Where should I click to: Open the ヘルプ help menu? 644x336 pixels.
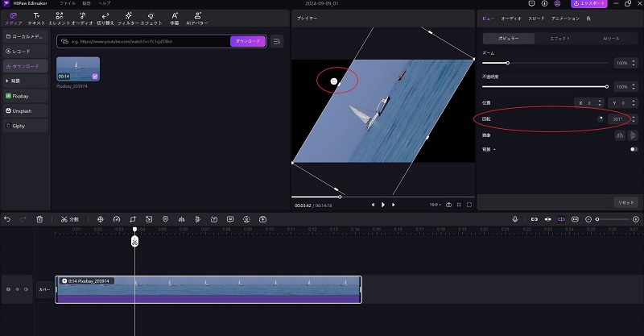[105, 3]
